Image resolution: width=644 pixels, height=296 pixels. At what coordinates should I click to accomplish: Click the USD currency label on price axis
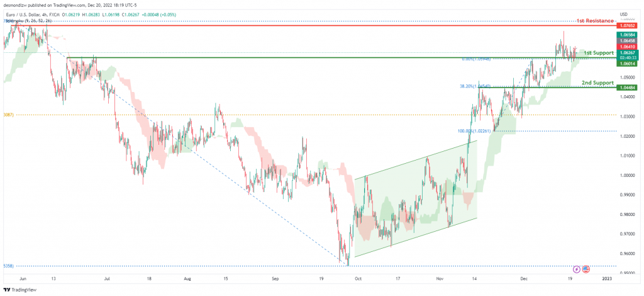coord(624,14)
